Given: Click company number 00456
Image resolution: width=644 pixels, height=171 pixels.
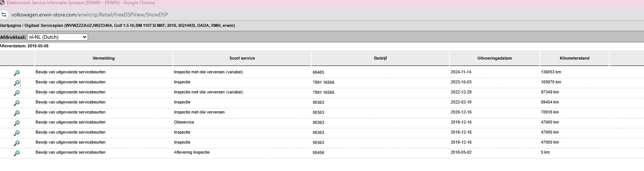Looking at the screenshot, I should pos(318,152).
